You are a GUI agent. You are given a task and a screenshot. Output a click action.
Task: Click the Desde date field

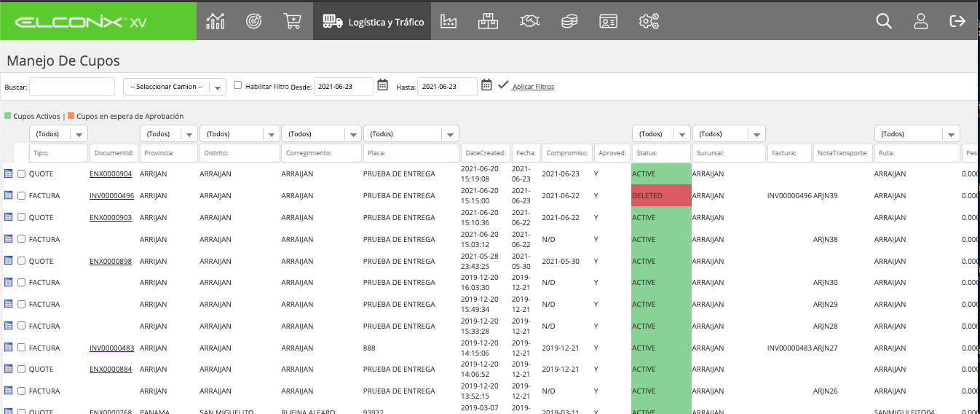344,87
